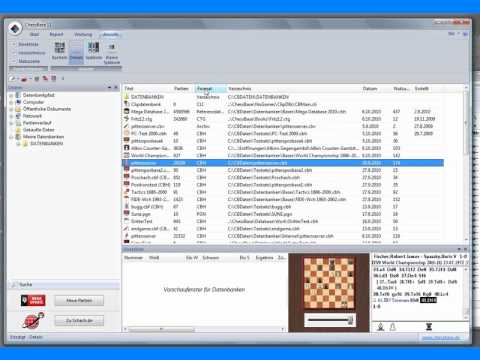Screen dimensions: 480x360
Task: Open the chessbase.de link in status bar
Action: [441, 338]
